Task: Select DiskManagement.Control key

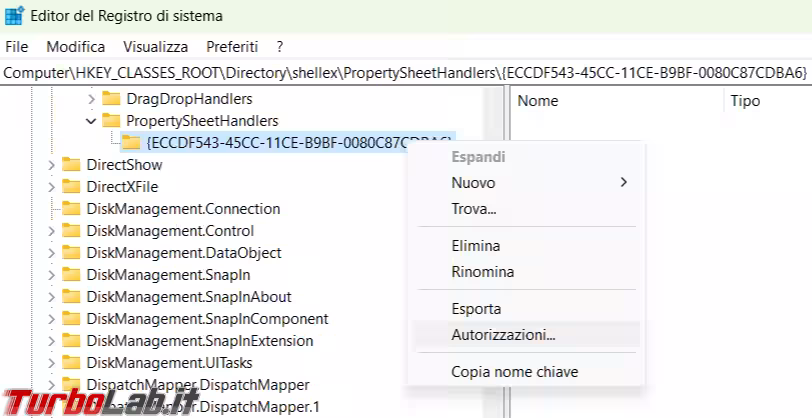Action: (170, 230)
